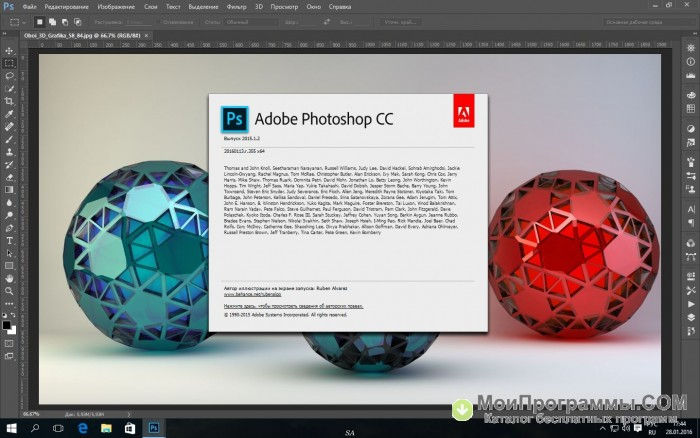Screen dimensions: 700x438
Task: Select the Horizontal Type tool
Action: click(9, 241)
